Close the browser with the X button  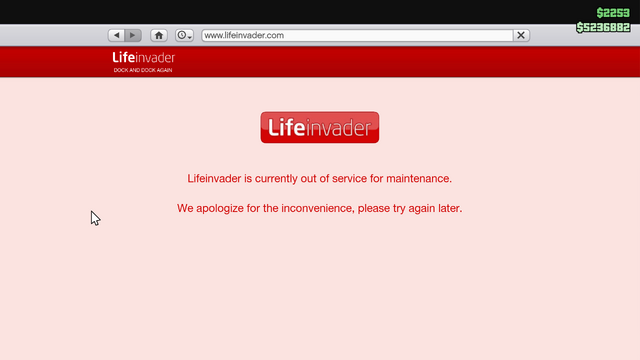pyautogui.click(x=521, y=36)
